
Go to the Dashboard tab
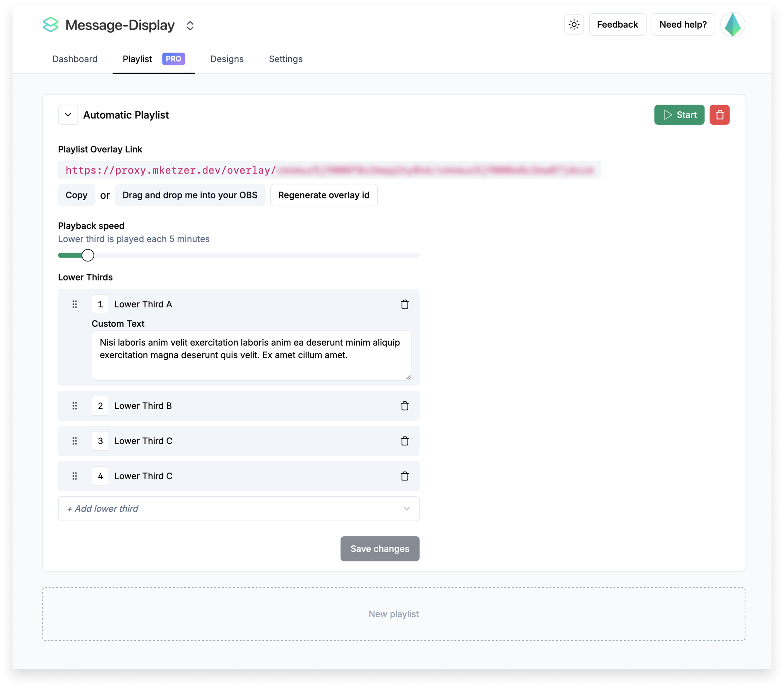point(75,59)
